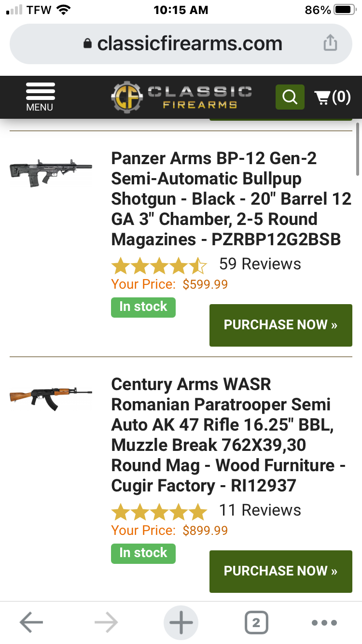Read the 59 Reviews for Panzer shotgun
362x644 pixels.
click(260, 264)
